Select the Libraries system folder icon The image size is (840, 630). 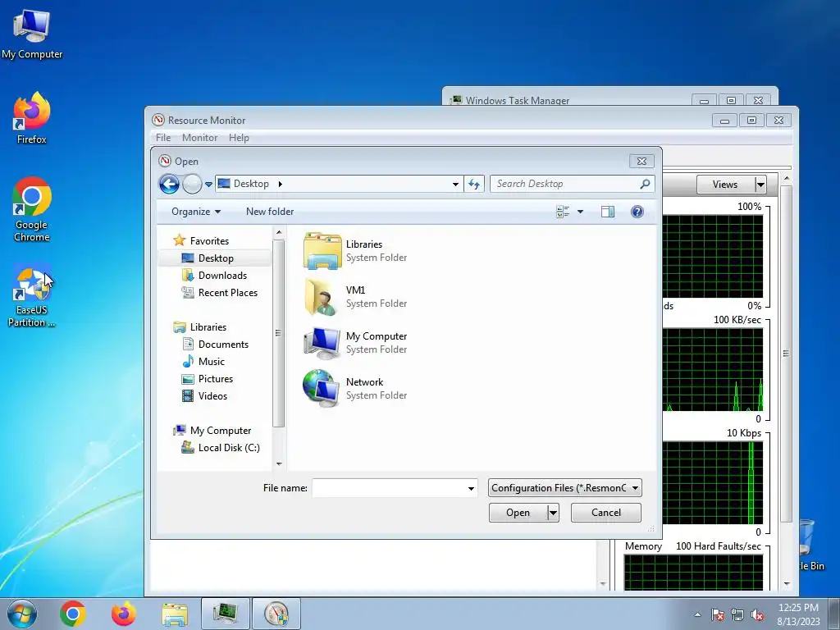click(x=322, y=251)
